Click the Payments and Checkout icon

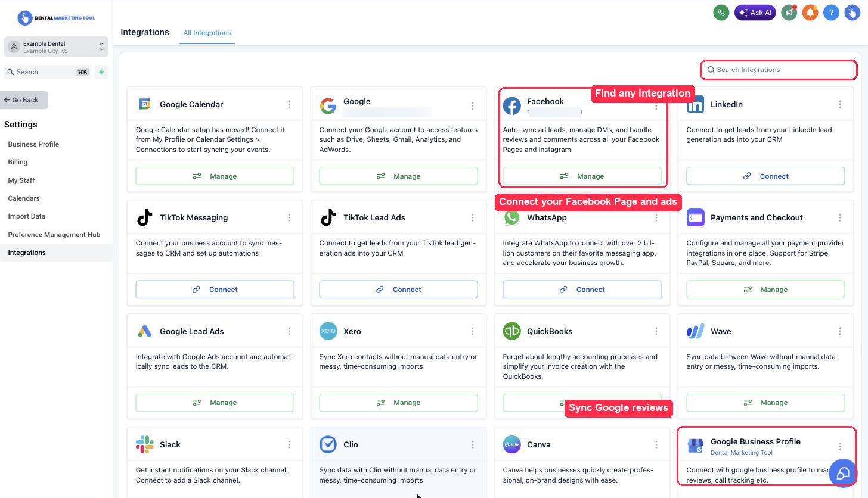(x=695, y=217)
